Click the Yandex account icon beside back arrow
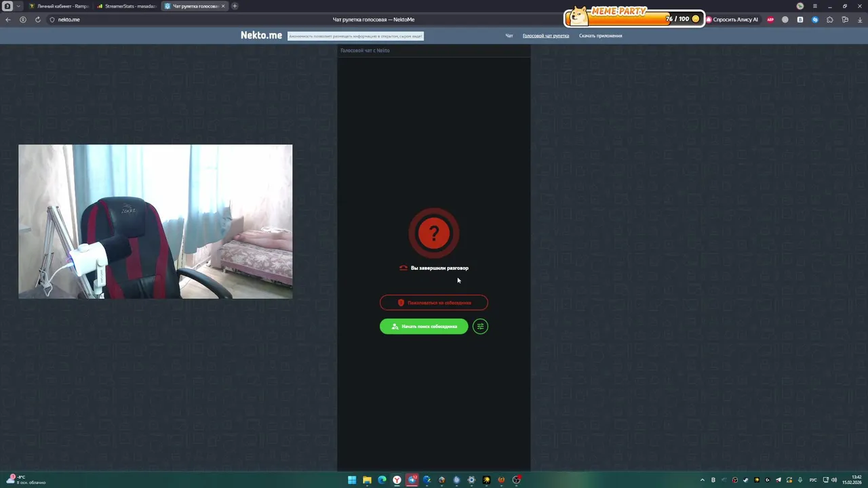 coord(23,20)
